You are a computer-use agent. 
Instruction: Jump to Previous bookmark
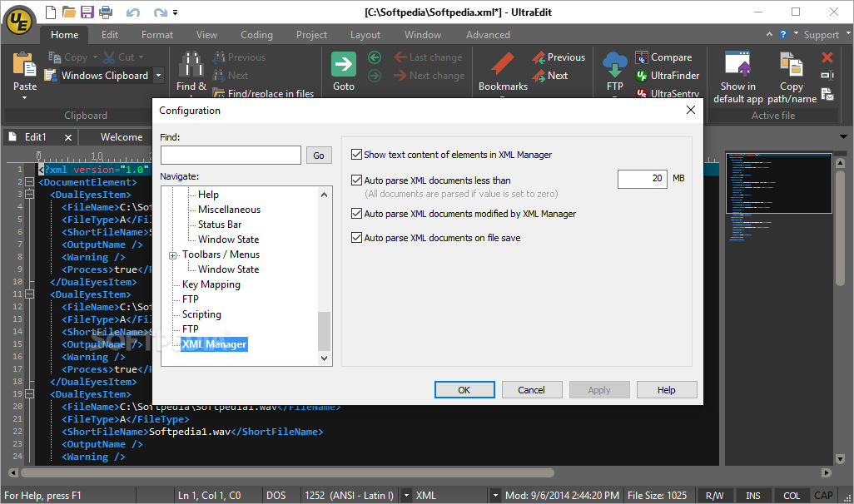click(x=559, y=57)
